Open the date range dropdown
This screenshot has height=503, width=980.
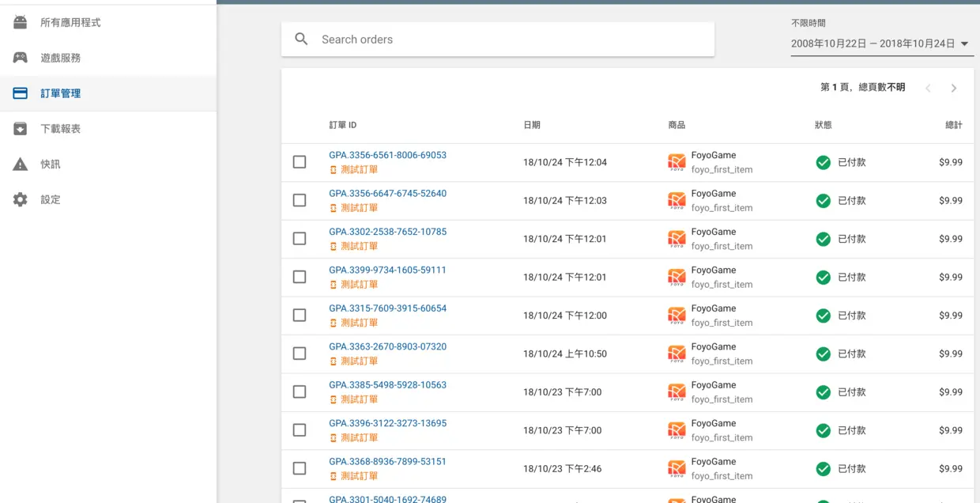[881, 44]
